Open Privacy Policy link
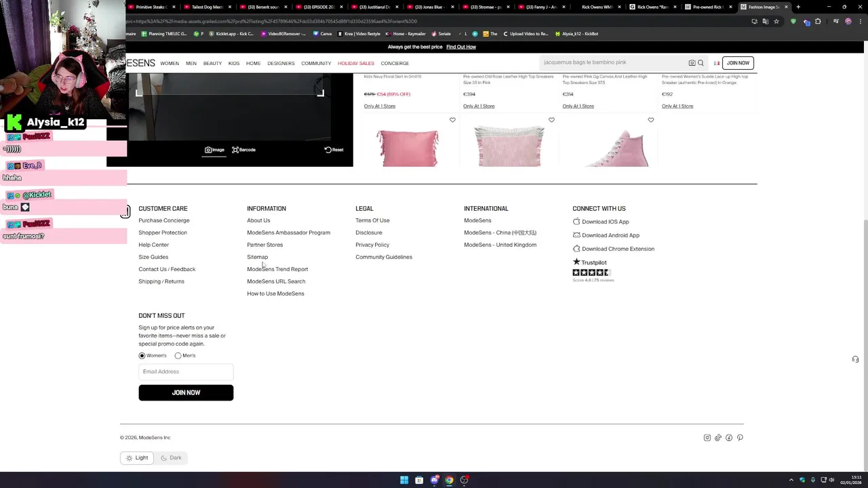Viewport: 868px width, 488px height. 372,245
